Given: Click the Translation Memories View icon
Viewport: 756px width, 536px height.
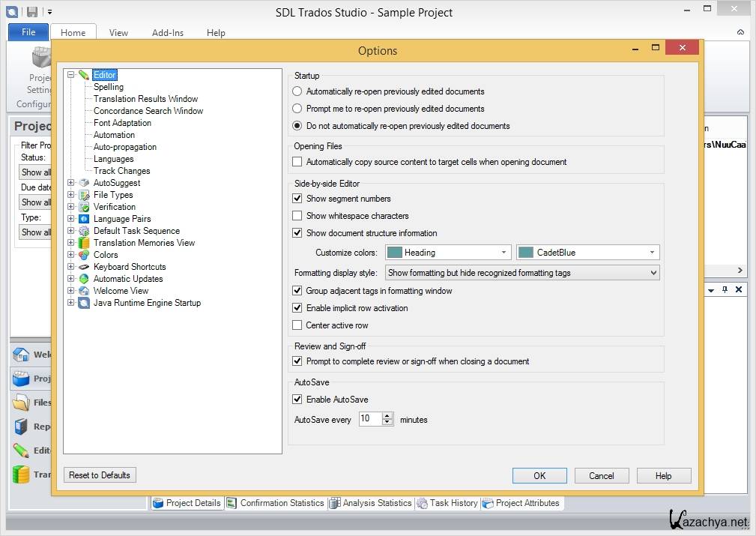Looking at the screenshot, I should (84, 243).
